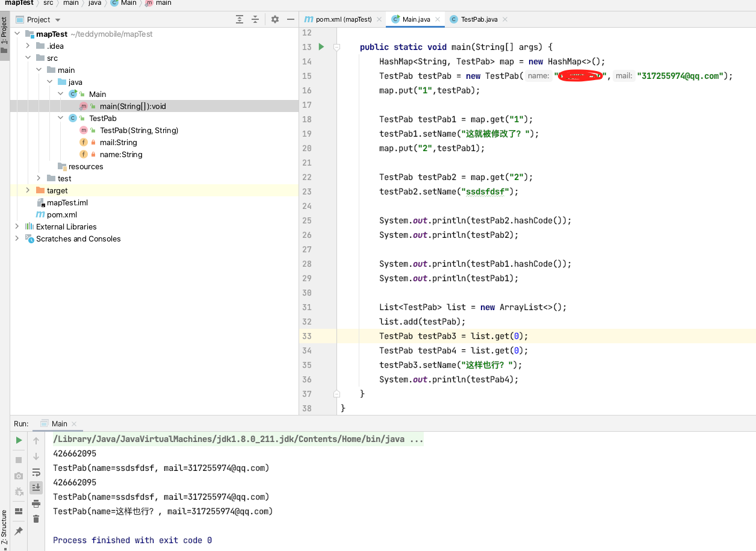Viewport: 756px width, 551px height.
Task: Click console line with 这样也行？ output
Action: coord(163,511)
